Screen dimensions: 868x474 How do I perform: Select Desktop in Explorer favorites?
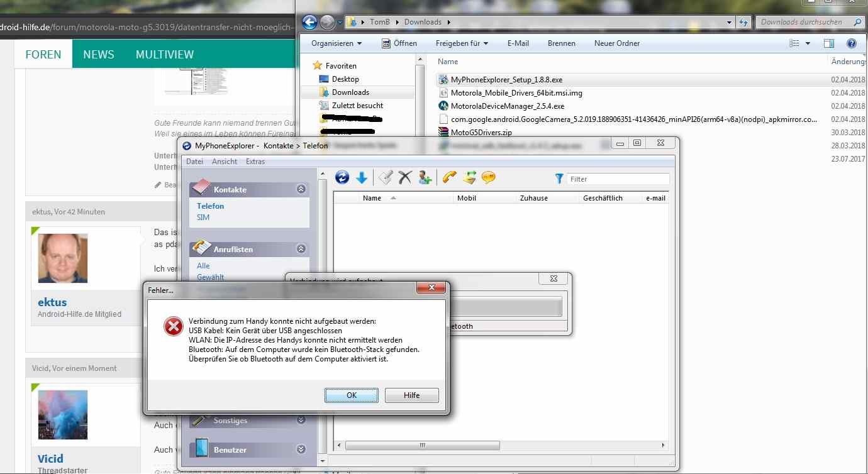[x=345, y=79]
